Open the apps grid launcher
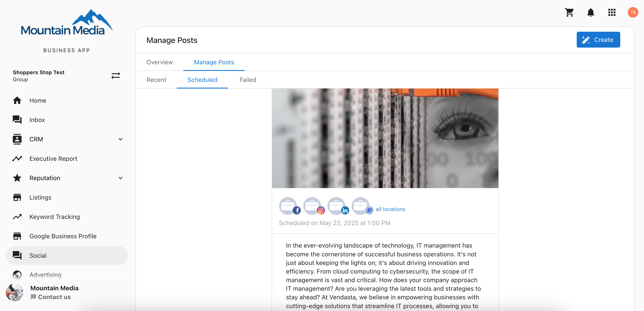Image resolution: width=644 pixels, height=311 pixels. (x=612, y=12)
